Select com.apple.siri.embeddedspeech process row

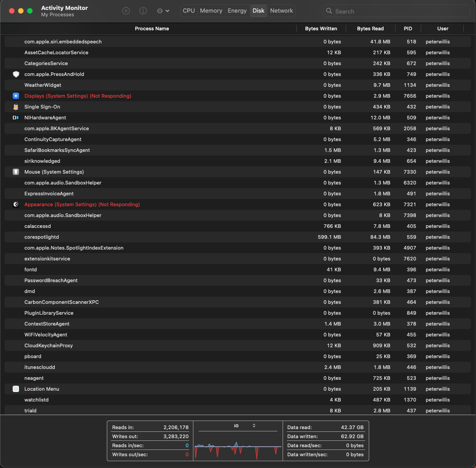238,42
